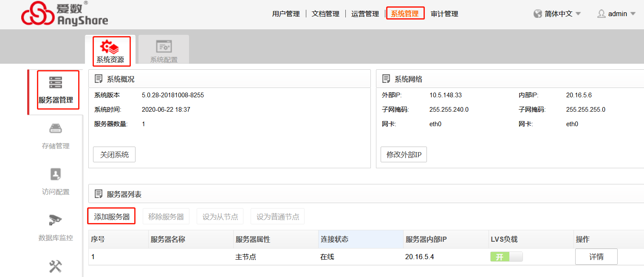Open 数据库监控 camera icon
Screen dimensions: 644x277
click(55, 220)
